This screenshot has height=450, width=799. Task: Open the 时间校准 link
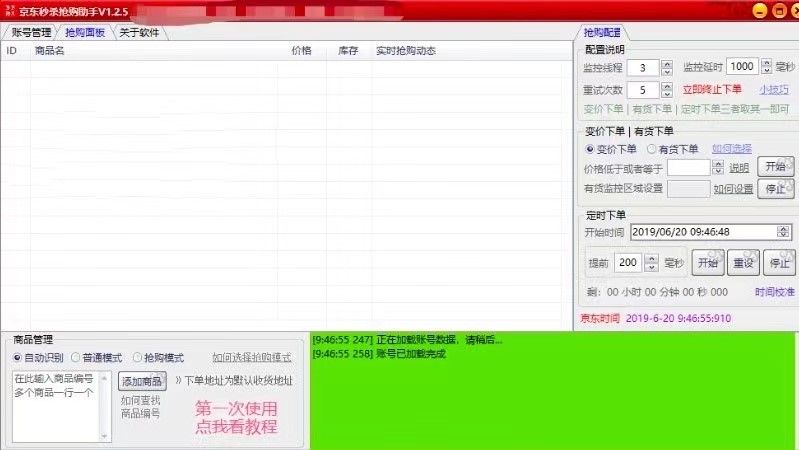775,292
